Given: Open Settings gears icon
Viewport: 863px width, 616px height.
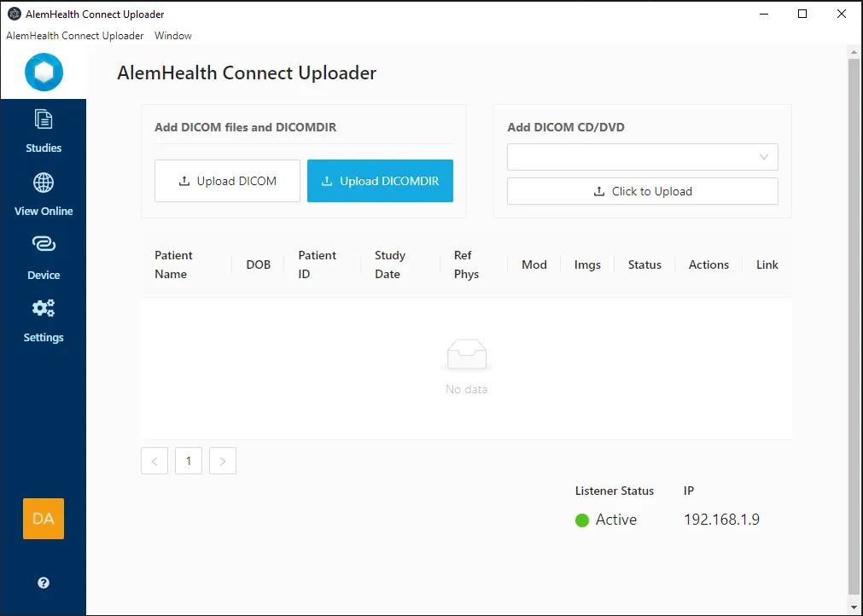Looking at the screenshot, I should click(44, 308).
